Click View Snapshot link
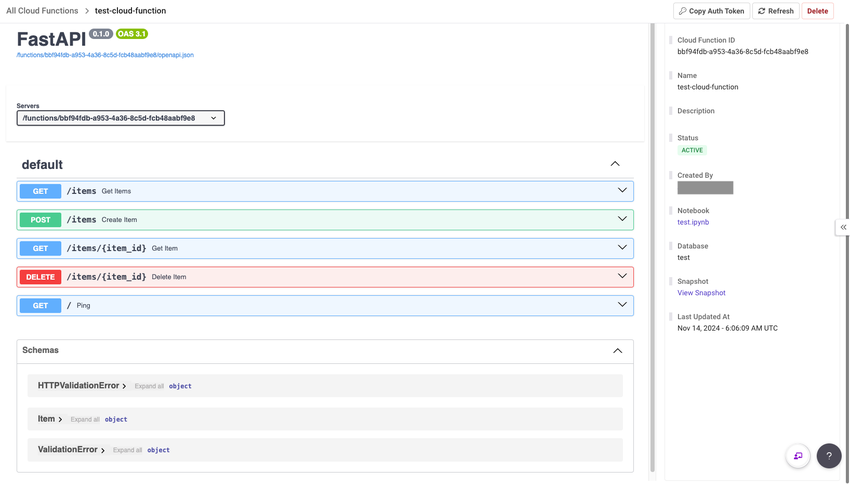This screenshot has width=850, height=485. click(701, 293)
